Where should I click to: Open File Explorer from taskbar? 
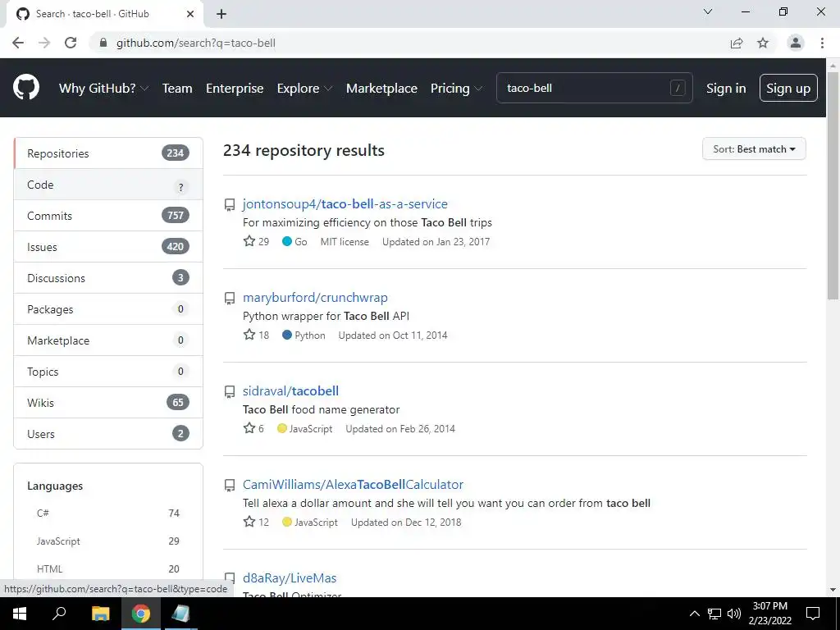tap(100, 614)
